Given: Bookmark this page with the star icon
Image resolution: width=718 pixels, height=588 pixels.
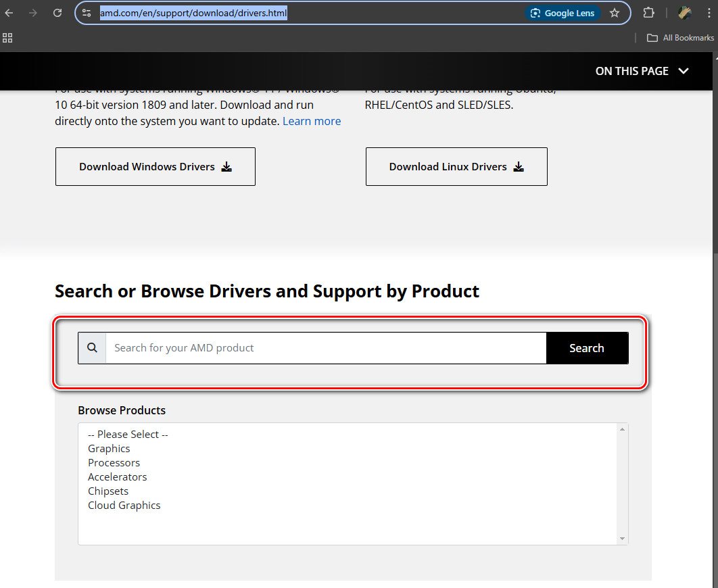Looking at the screenshot, I should pos(614,13).
